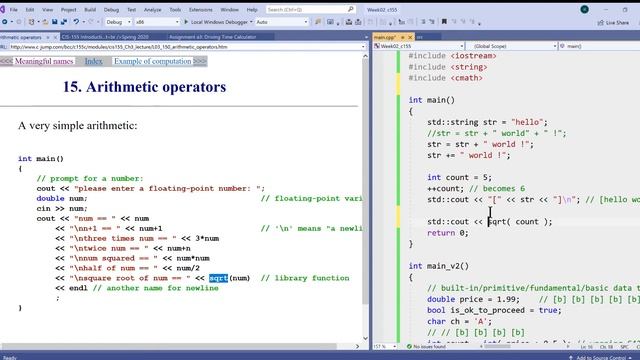The width and height of the screenshot is (640, 360).
Task: Click the navigate backward toolbar icon
Action: click(x=4, y=22)
